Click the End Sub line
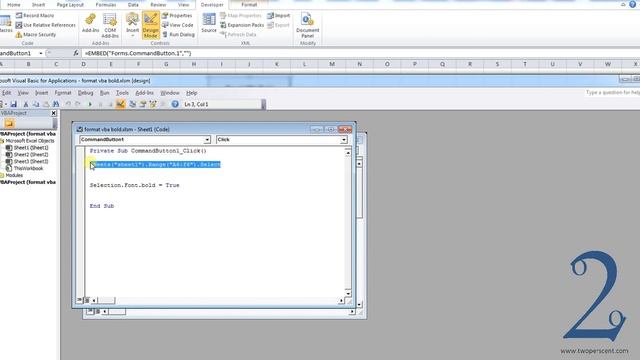 (x=102, y=206)
